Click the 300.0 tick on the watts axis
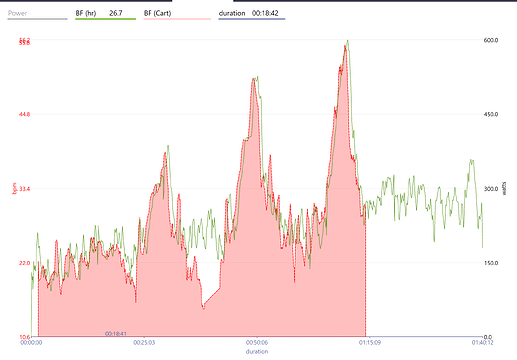 pyautogui.click(x=491, y=189)
